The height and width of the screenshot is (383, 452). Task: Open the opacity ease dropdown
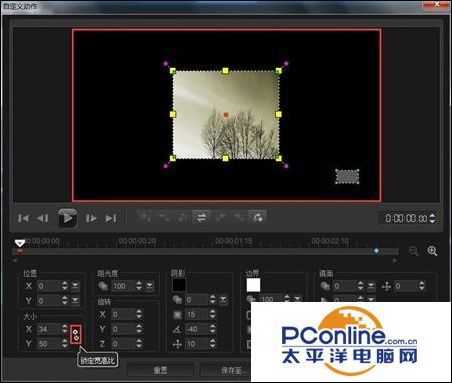149,286
